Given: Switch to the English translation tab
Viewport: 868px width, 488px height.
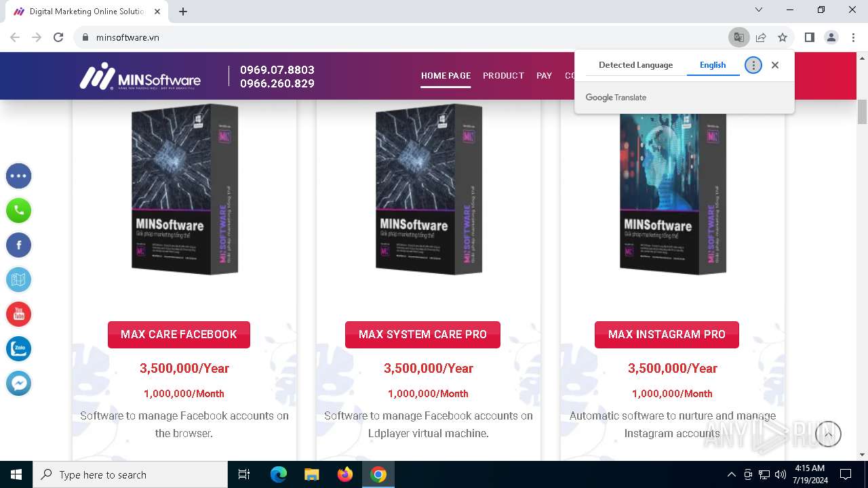Looking at the screenshot, I should coord(713,65).
